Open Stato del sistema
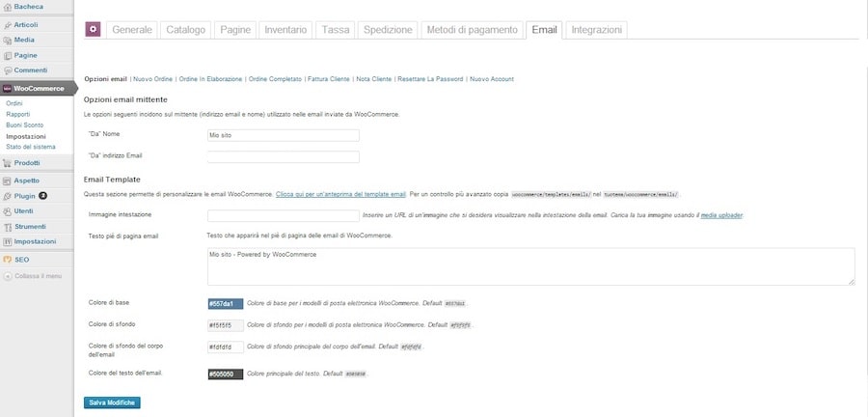This screenshot has width=868, height=417. pos(31,148)
